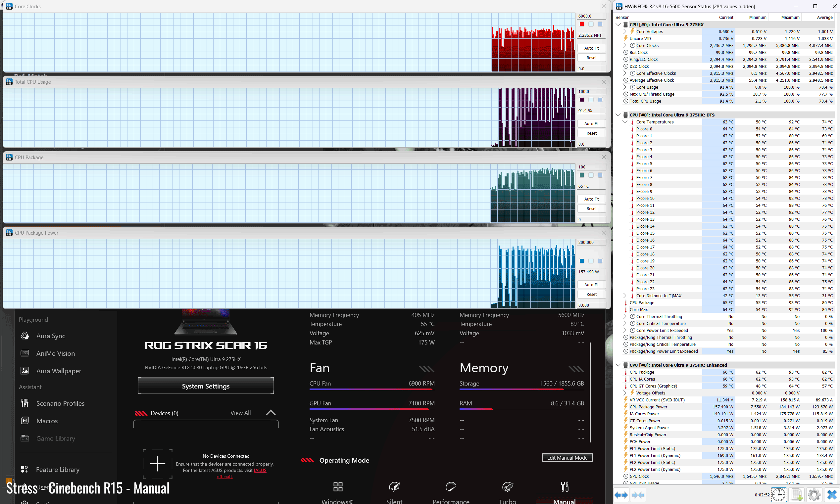
Task: Click the plus icon to add a device
Action: pyautogui.click(x=157, y=464)
